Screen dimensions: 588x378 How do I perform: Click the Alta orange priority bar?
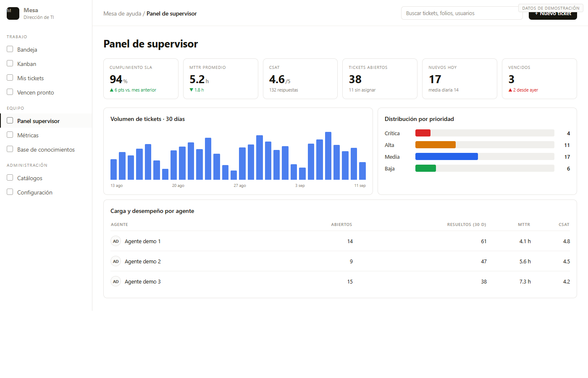coord(436,145)
